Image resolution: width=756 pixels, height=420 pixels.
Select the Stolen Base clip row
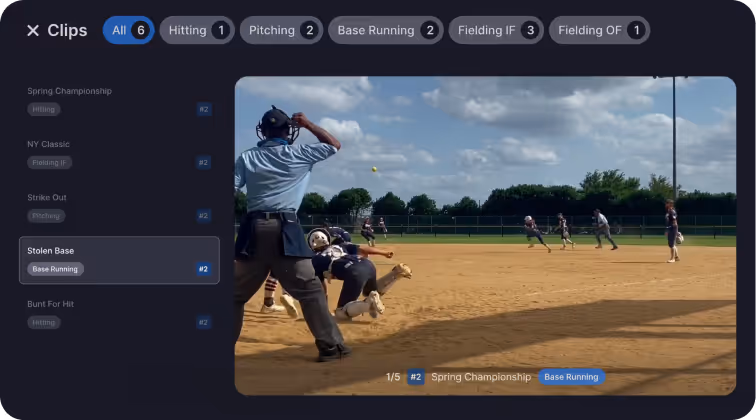tap(119, 260)
